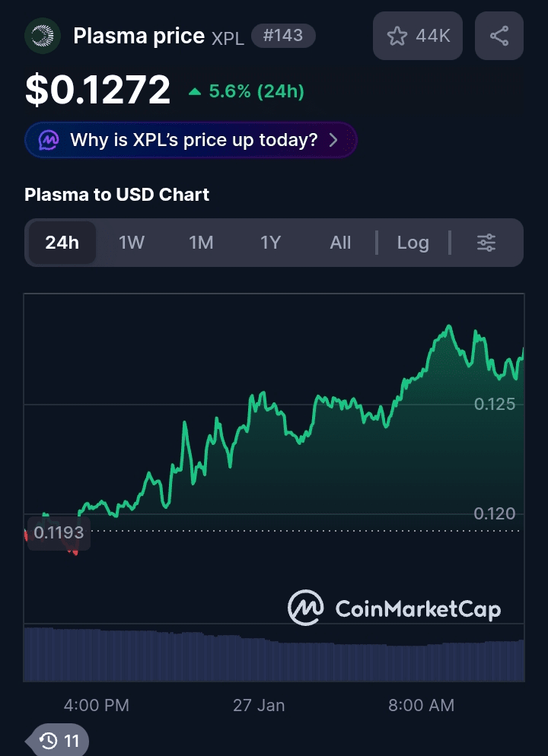Click the volume bars below the chart
The width and height of the screenshot is (548, 756).
point(274,654)
